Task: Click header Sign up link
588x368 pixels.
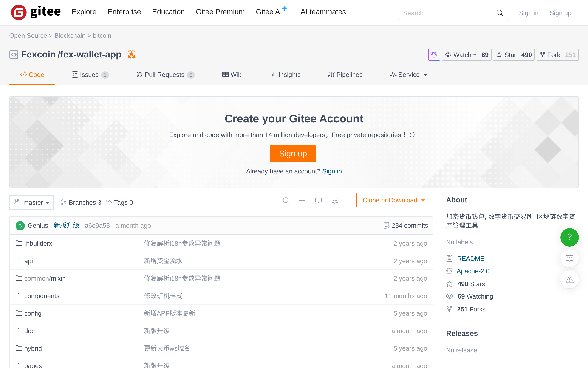Action: tap(560, 13)
